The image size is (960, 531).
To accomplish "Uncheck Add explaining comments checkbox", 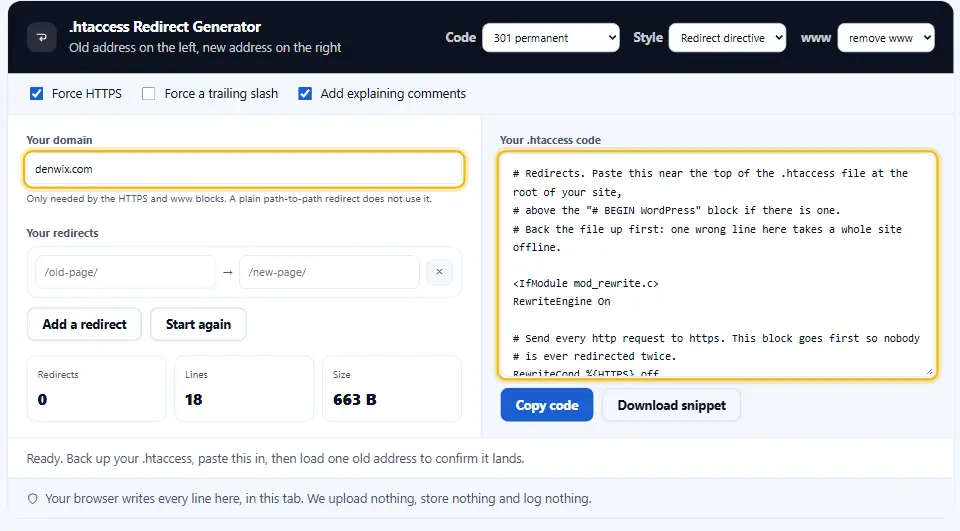I will pyautogui.click(x=305, y=94).
